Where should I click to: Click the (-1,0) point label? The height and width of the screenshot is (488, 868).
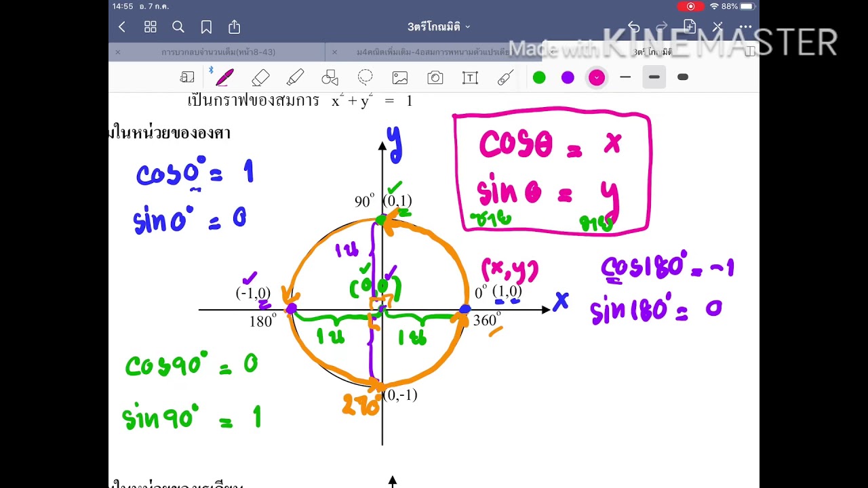[253, 293]
